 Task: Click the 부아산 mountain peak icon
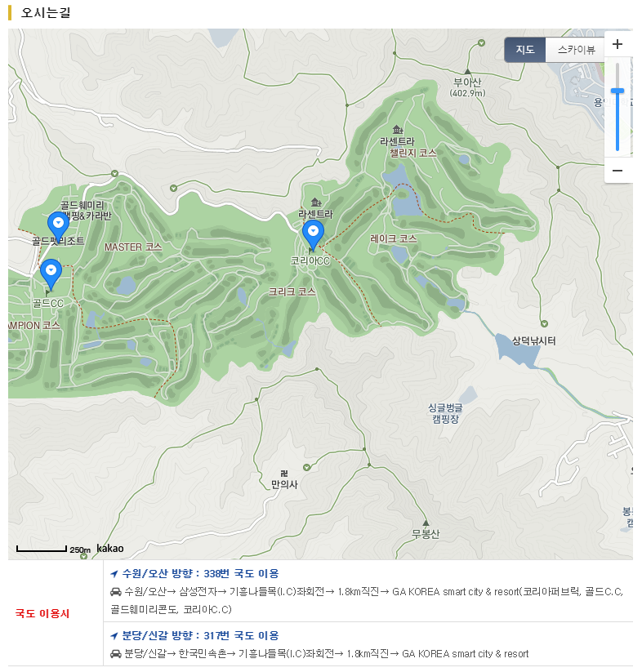coord(467,71)
